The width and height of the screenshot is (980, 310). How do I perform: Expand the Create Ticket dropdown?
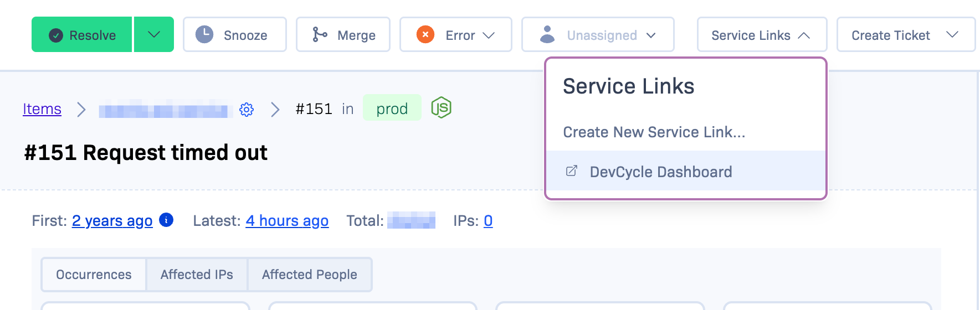click(x=905, y=35)
